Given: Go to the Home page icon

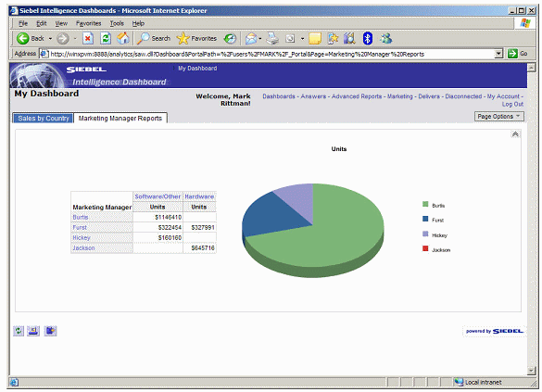Looking at the screenshot, I should pyautogui.click(x=122, y=38).
